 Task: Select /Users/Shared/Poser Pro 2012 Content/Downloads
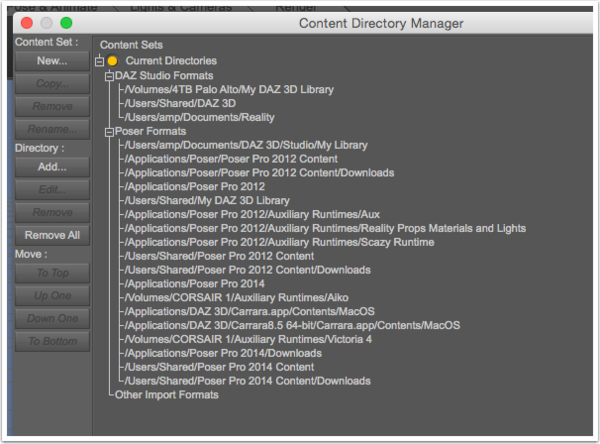pyautogui.click(x=248, y=270)
